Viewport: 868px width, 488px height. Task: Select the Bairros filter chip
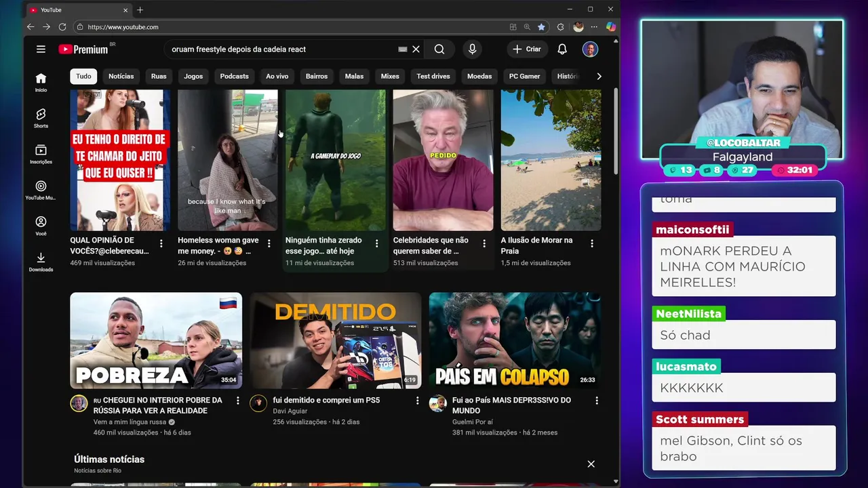click(317, 76)
